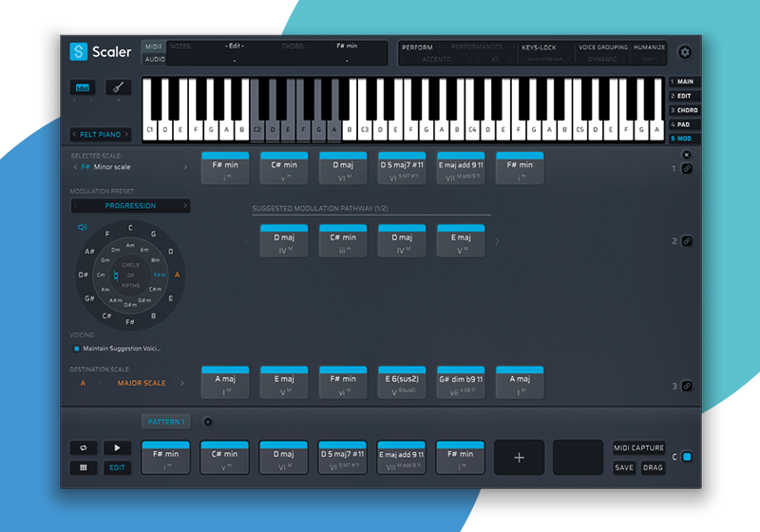760x532 pixels.
Task: Go to the next instrument after FELT PIANO
Action: (126, 134)
